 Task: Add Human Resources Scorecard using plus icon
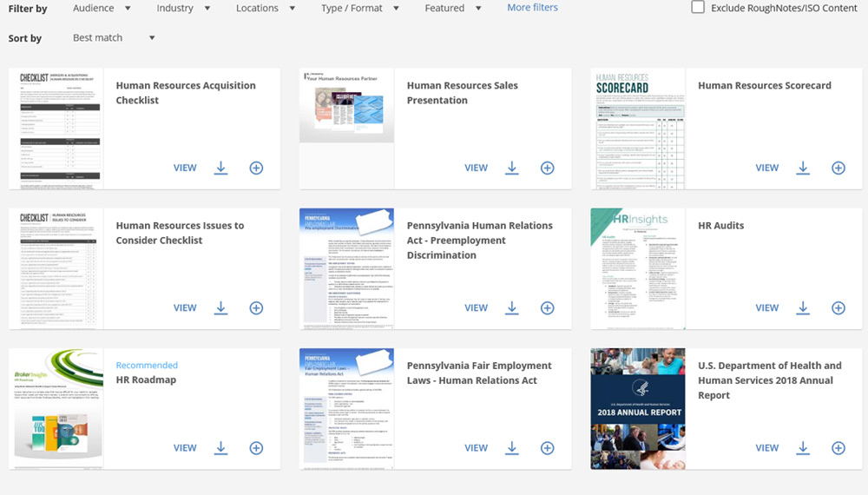click(x=838, y=168)
